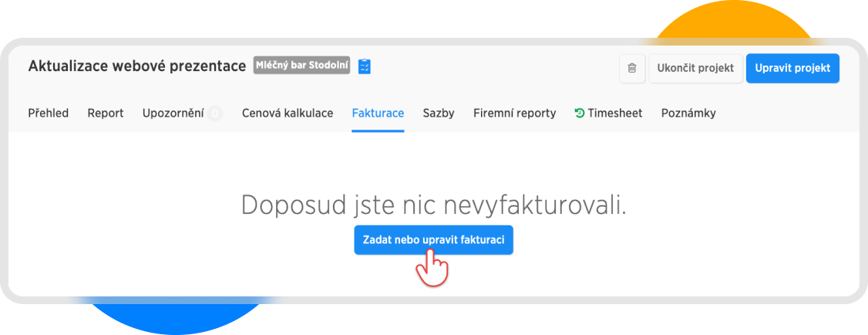Screen dimensions: 868x335
Task: Switch to the Přehled tab
Action: coord(49,113)
